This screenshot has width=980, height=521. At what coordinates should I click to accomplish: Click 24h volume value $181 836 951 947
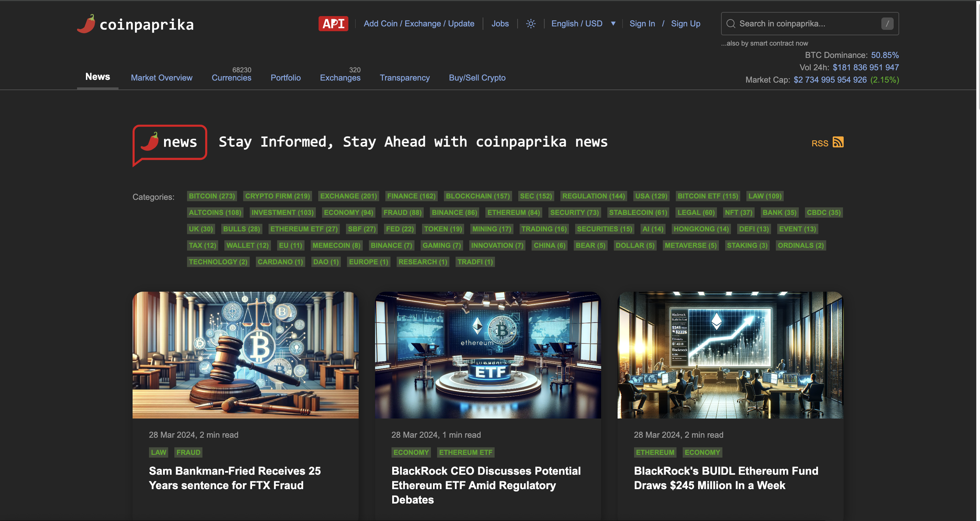866,68
